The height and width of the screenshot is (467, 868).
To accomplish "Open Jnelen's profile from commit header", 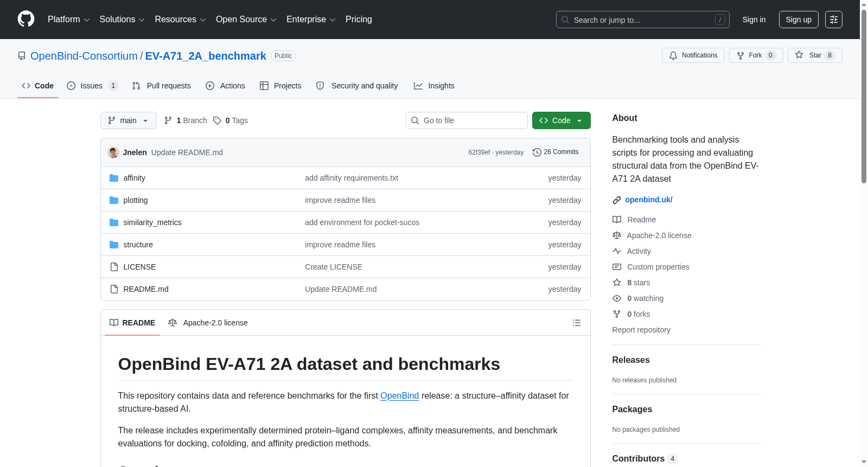I will pos(135,152).
